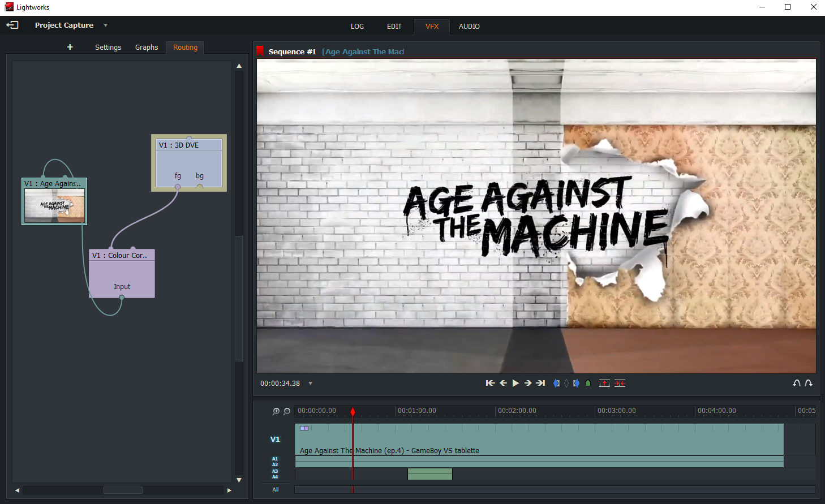Click the Age Against The Machine viewer label
Image resolution: width=825 pixels, height=504 pixels.
(x=363, y=51)
